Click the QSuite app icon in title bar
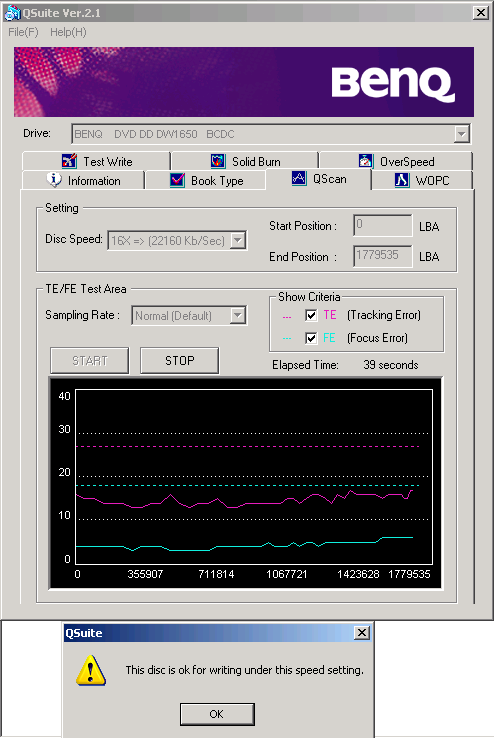The height and width of the screenshot is (738, 494). pyautogui.click(x=12, y=13)
